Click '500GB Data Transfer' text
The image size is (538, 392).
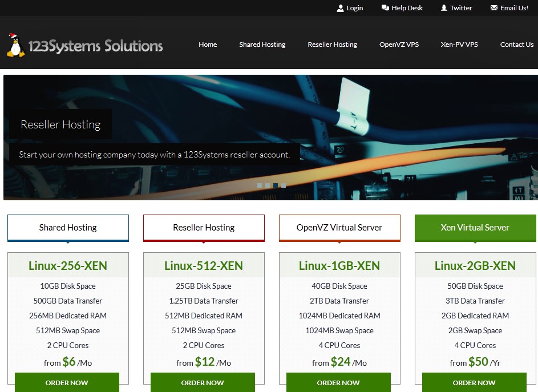[68, 301]
